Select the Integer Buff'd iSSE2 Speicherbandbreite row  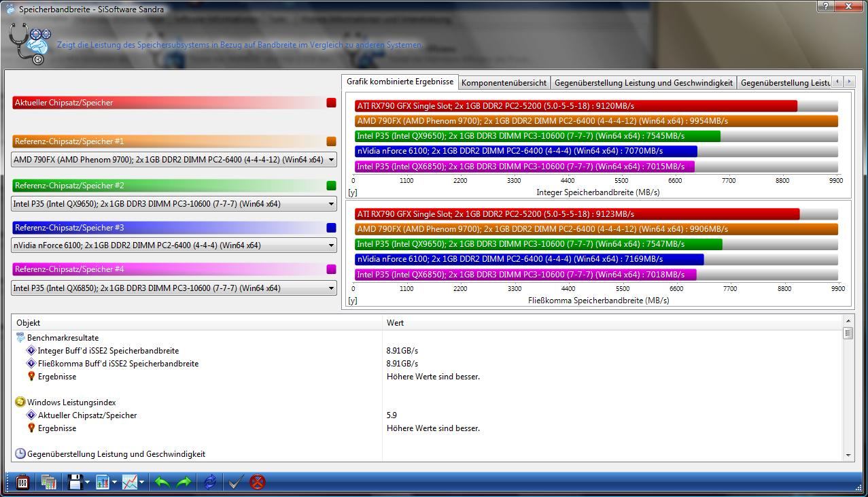(427, 351)
